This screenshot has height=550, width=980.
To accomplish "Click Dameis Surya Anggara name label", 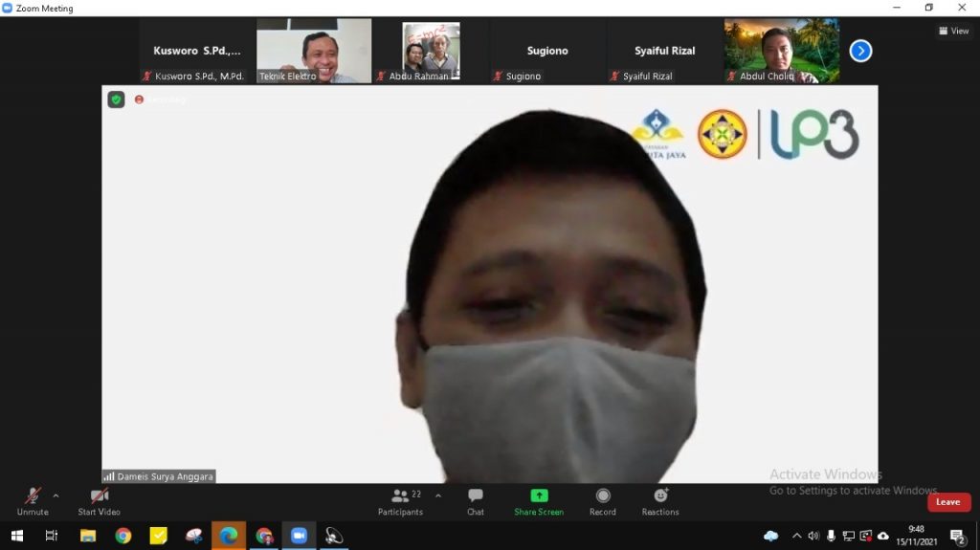I will pyautogui.click(x=165, y=476).
